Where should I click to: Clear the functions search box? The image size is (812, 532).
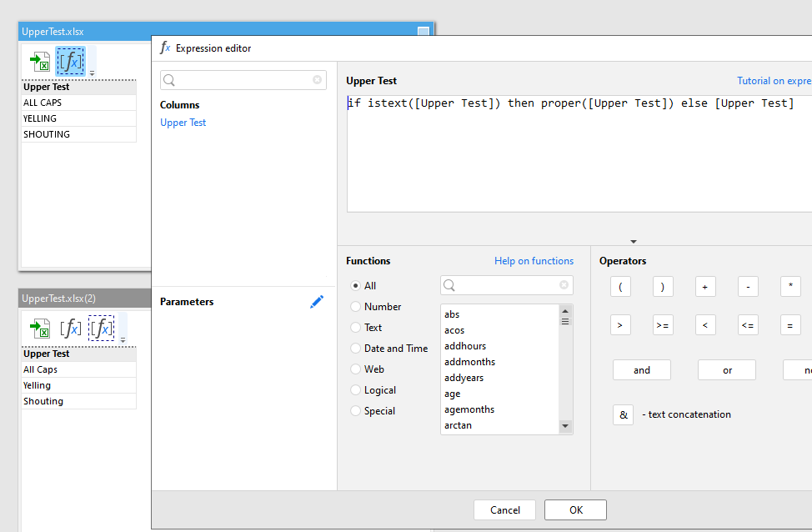(564, 285)
